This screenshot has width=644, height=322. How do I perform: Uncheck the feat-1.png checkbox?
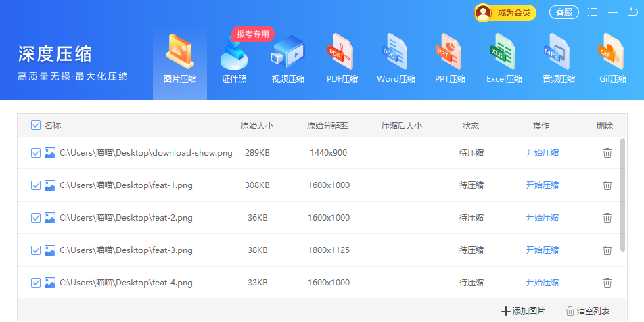(36, 185)
